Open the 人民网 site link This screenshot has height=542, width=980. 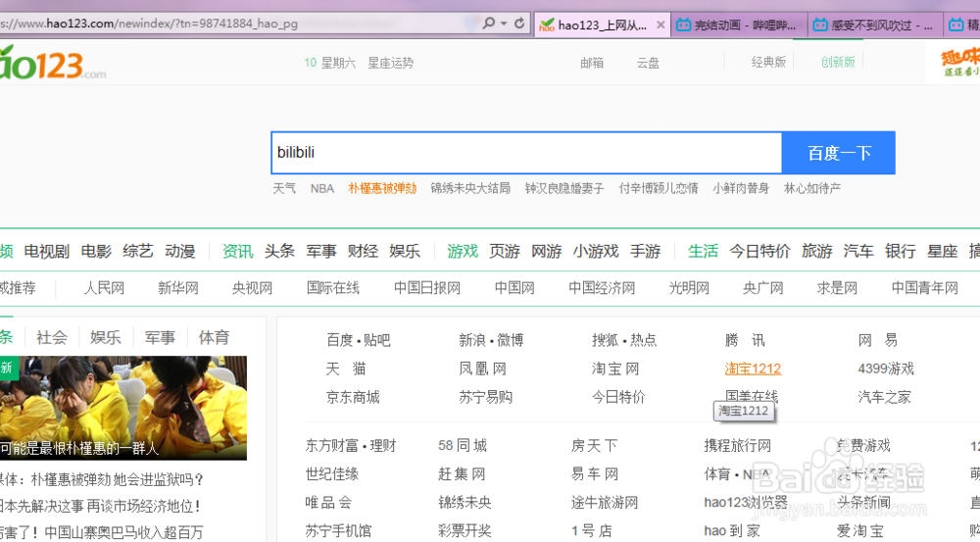click(105, 288)
